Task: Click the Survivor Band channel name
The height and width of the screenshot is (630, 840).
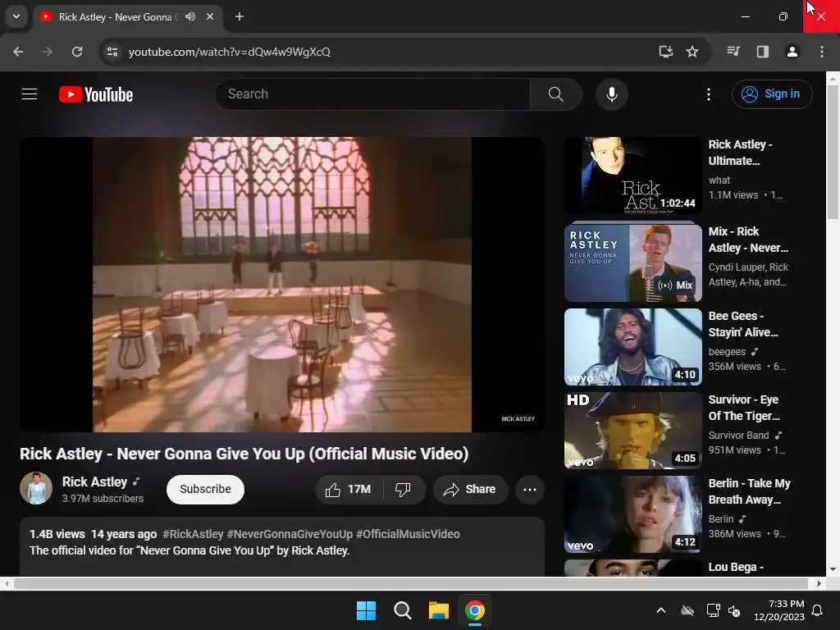Action: (739, 435)
